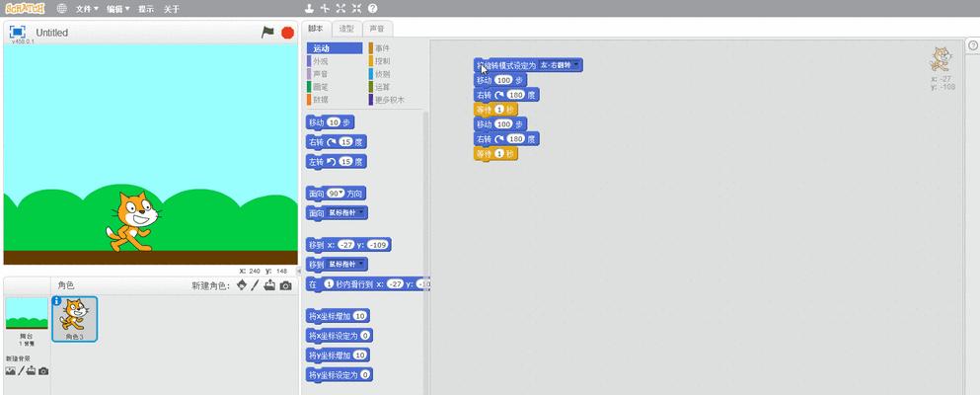980x395 pixels.
Task: Switch to the 脚本 tab
Action: pyautogui.click(x=316, y=28)
